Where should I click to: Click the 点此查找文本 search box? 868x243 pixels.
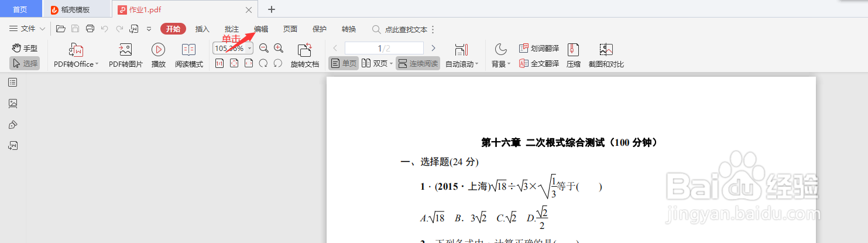(400, 29)
